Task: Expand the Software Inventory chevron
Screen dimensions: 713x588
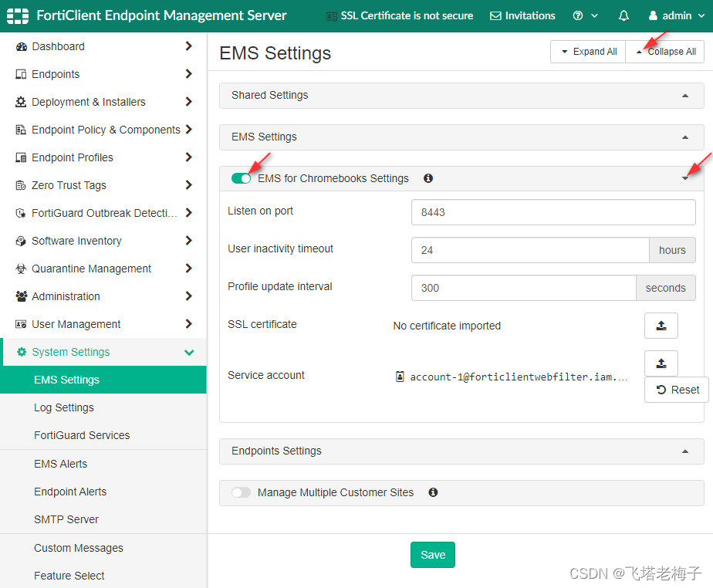Action: point(189,241)
